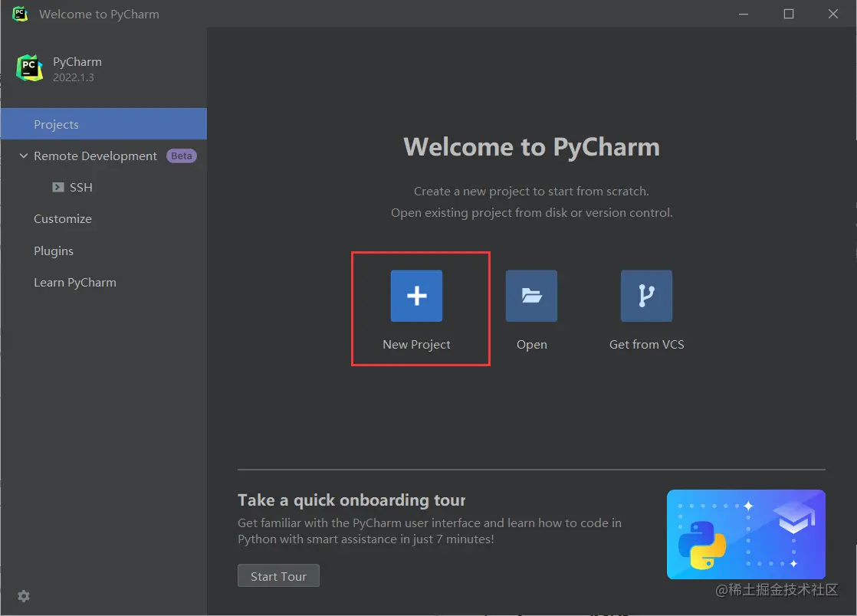Click the Beta badge
This screenshot has height=616, width=857.
182,156
